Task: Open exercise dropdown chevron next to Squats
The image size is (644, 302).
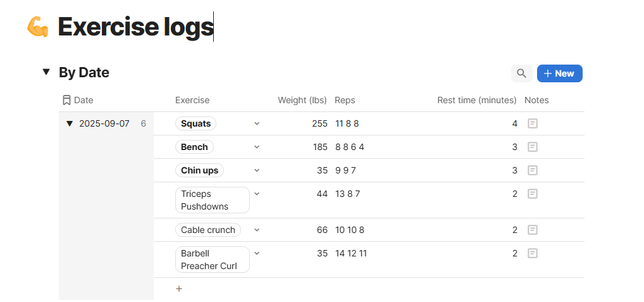Action: click(257, 123)
